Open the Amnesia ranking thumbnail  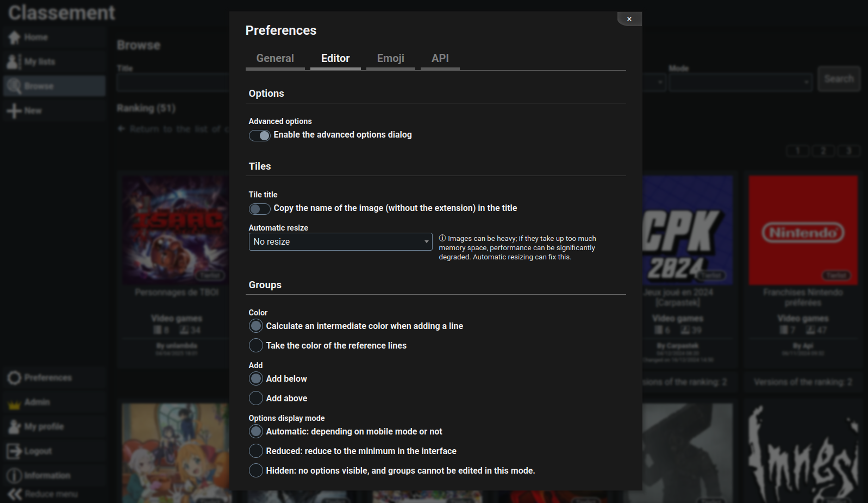tap(803, 453)
